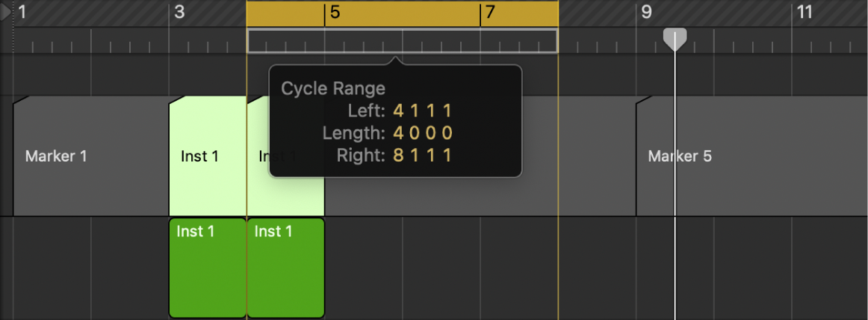Screen dimensions: 868x320
Task: Click the Cycle Range Right value
Action: [x=423, y=156]
